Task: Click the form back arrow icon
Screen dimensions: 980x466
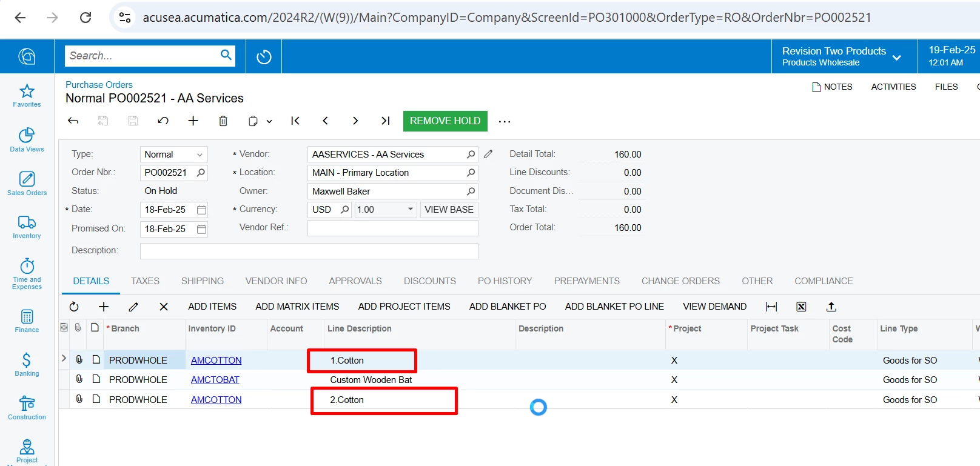Action: point(73,121)
